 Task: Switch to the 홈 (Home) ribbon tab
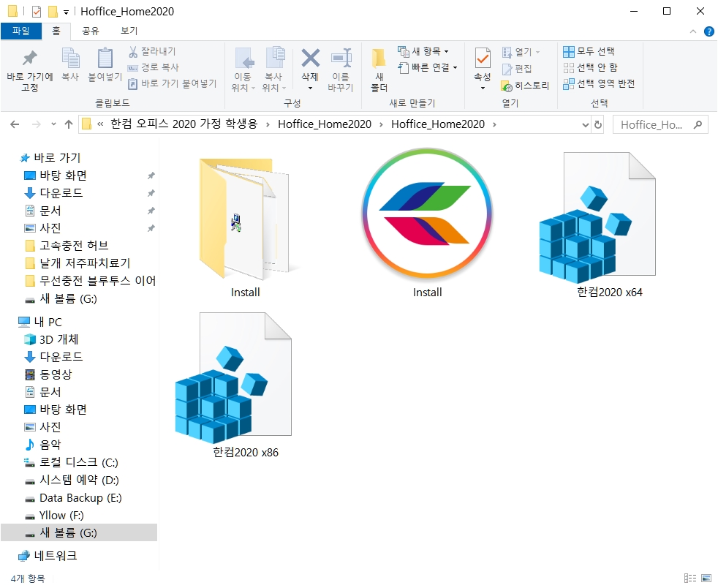56,31
